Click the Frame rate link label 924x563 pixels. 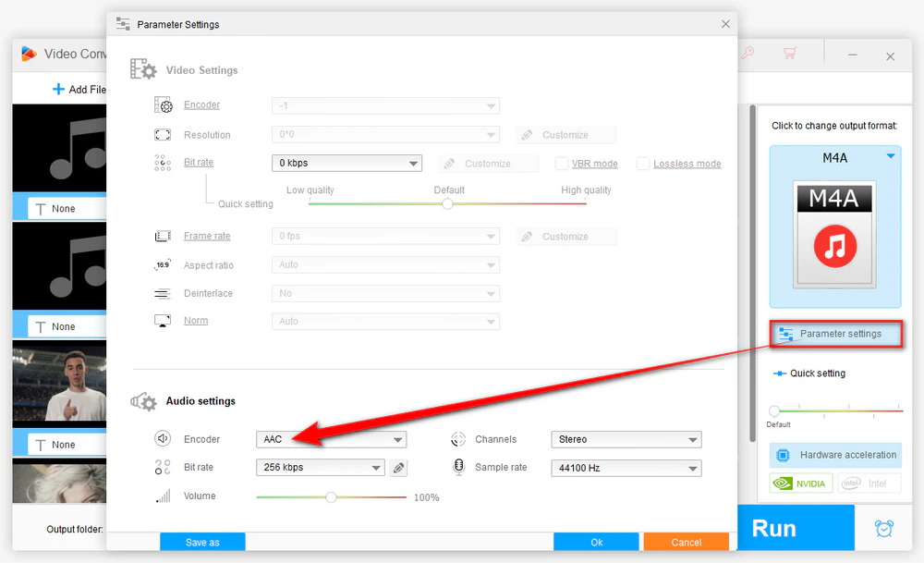pos(207,236)
